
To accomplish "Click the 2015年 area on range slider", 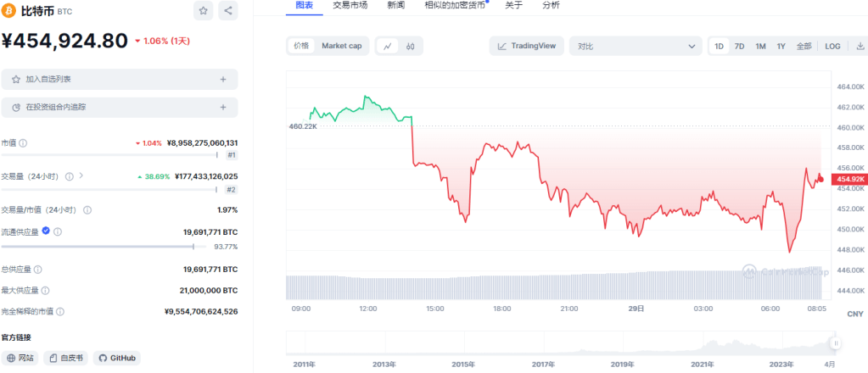I will (463, 364).
